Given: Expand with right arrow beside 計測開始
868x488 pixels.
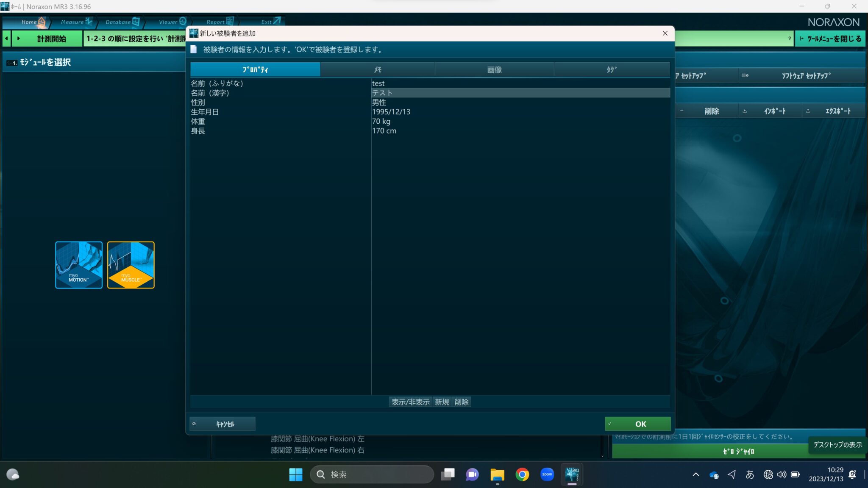Looking at the screenshot, I should [19, 39].
